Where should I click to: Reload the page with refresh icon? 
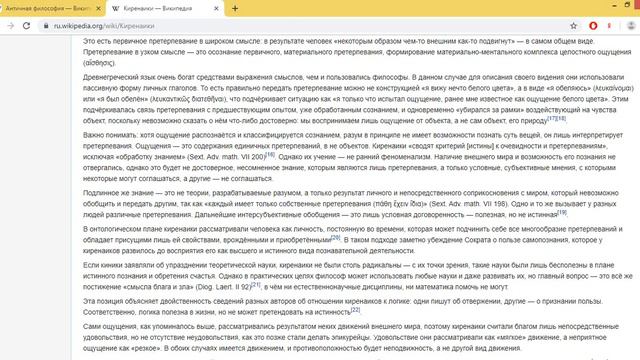(27, 26)
